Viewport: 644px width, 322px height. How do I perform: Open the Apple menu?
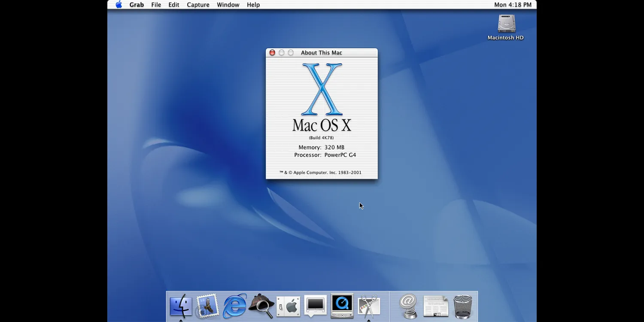coord(119,5)
